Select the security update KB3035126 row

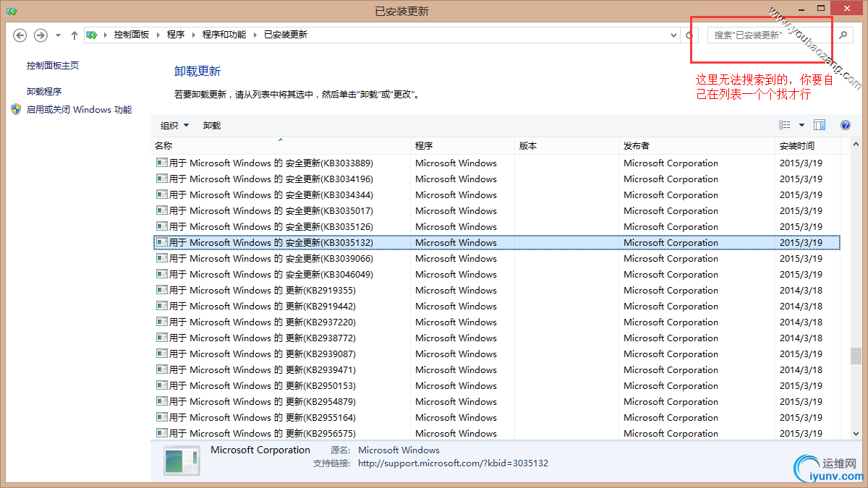pyautogui.click(x=497, y=226)
